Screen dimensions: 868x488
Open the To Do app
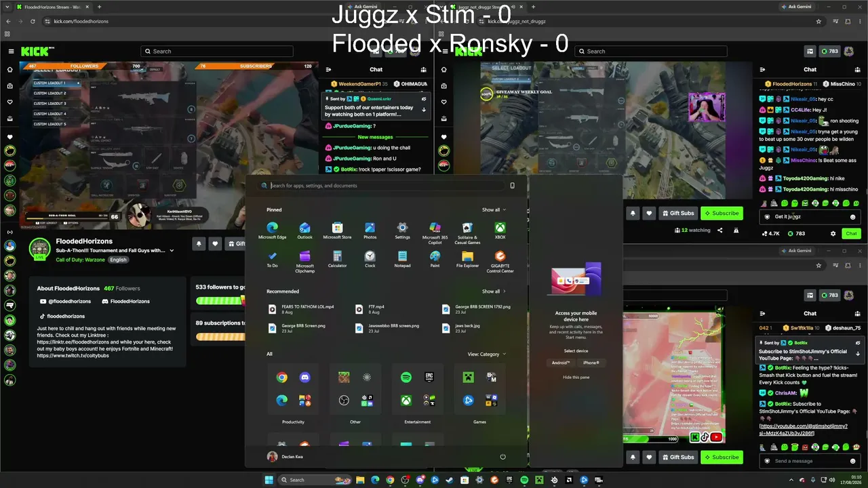[x=272, y=259]
